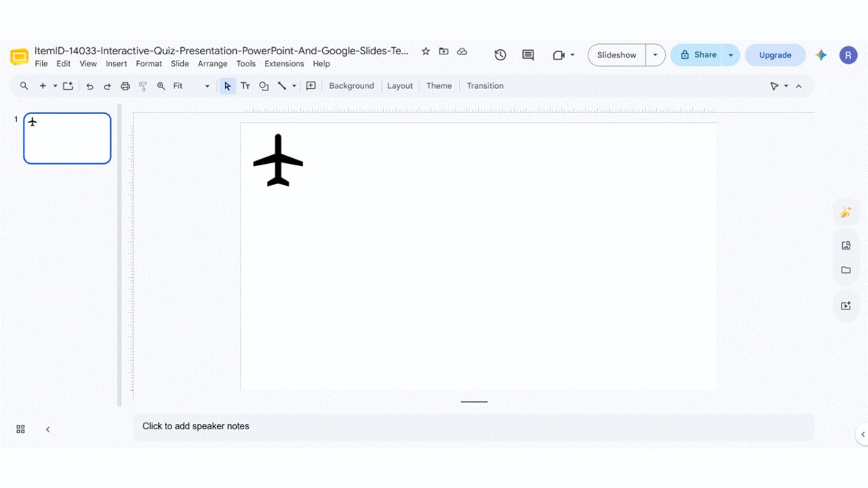Screen dimensions: 868x488
Task: Open the account avatar R
Action: click(x=848, y=55)
